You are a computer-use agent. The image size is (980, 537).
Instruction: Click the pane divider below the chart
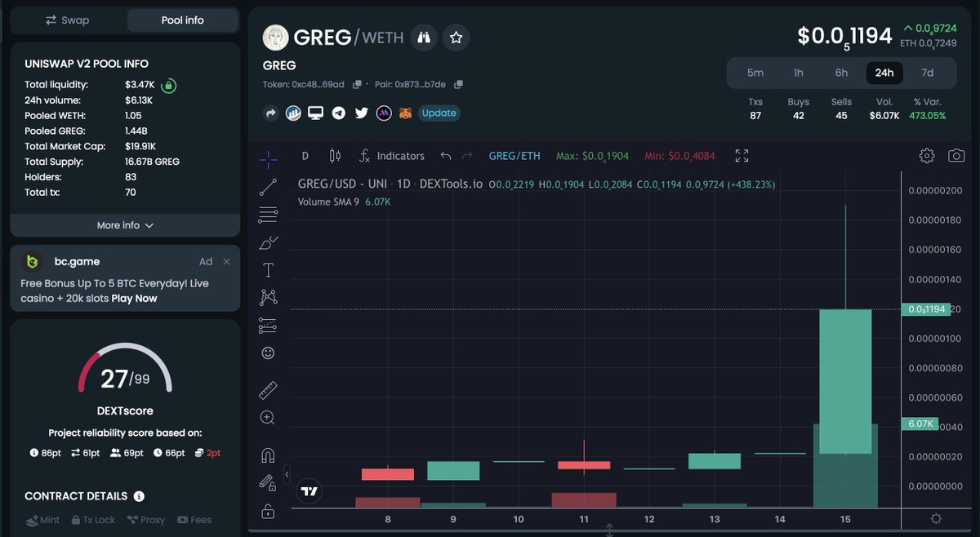[609, 531]
